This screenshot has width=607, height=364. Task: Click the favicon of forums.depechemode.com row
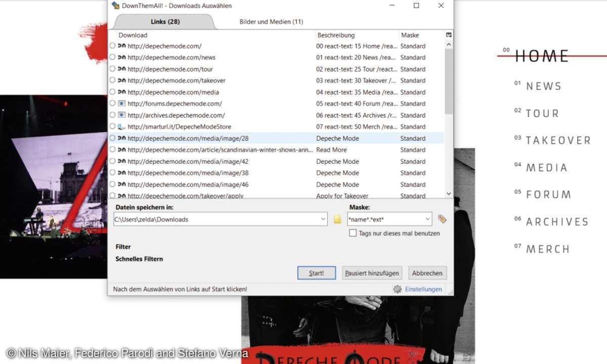point(121,104)
